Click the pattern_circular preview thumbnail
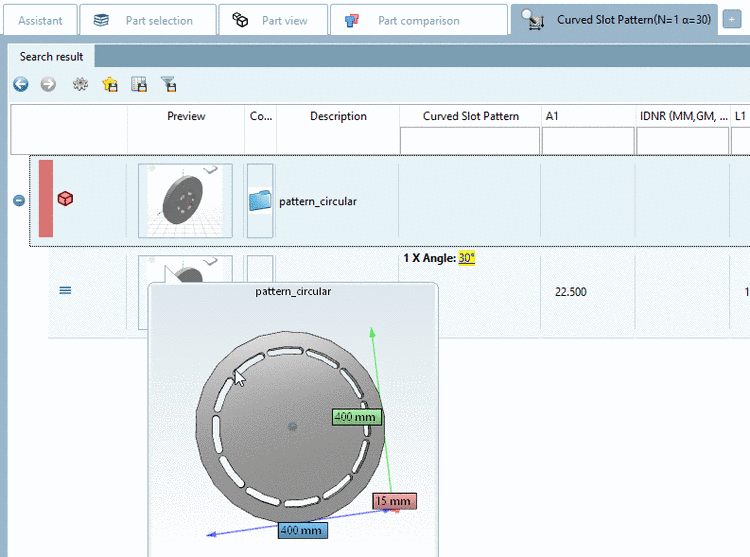Viewport: 750px width, 557px height. [185, 200]
